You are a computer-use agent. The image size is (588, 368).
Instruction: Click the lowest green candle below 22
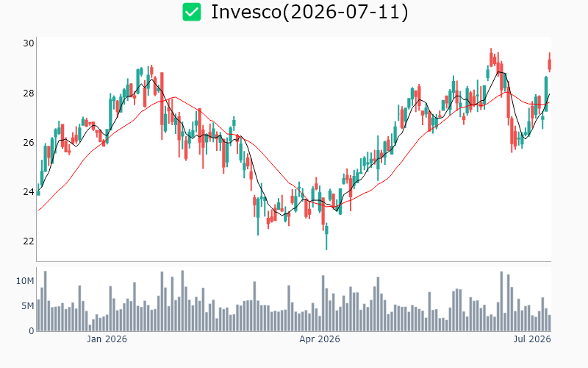326,236
